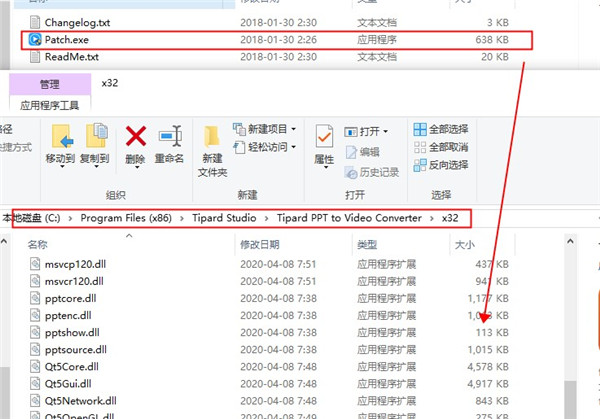Expand the chevron after Program Files (x86)
The image size is (600, 419).
182,218
